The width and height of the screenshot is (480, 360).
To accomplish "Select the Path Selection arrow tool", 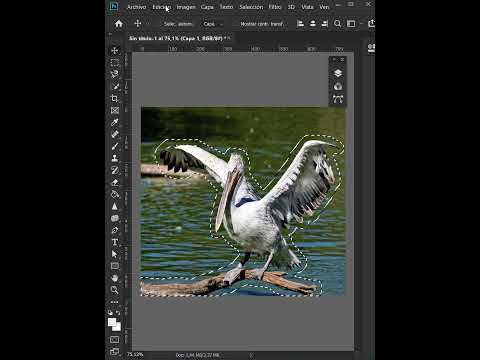I will click(115, 254).
